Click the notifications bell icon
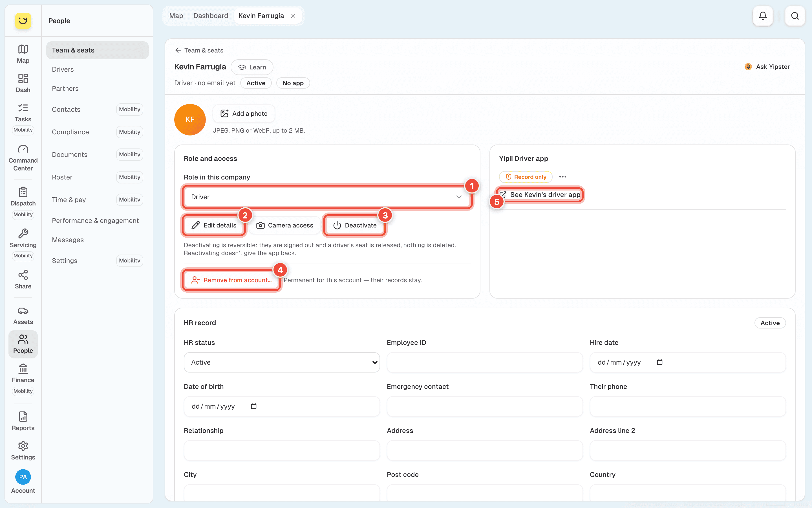Viewport: 812px width, 508px height. [763, 16]
